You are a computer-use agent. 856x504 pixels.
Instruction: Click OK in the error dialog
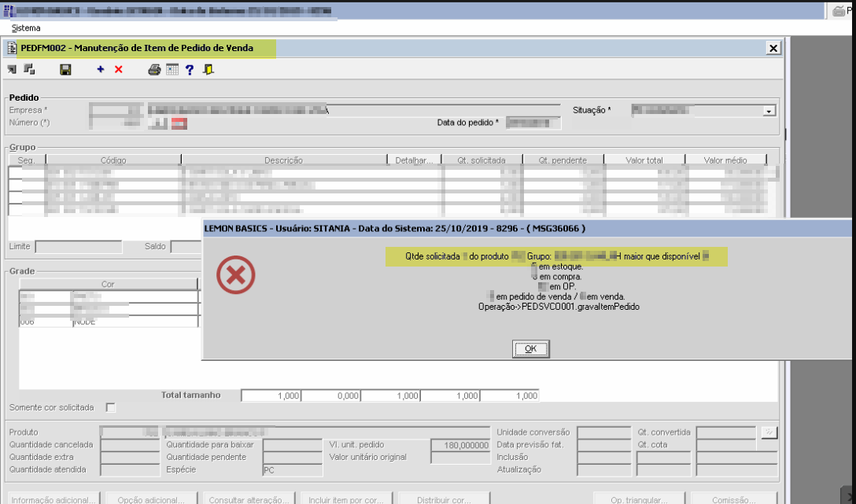[x=530, y=348]
